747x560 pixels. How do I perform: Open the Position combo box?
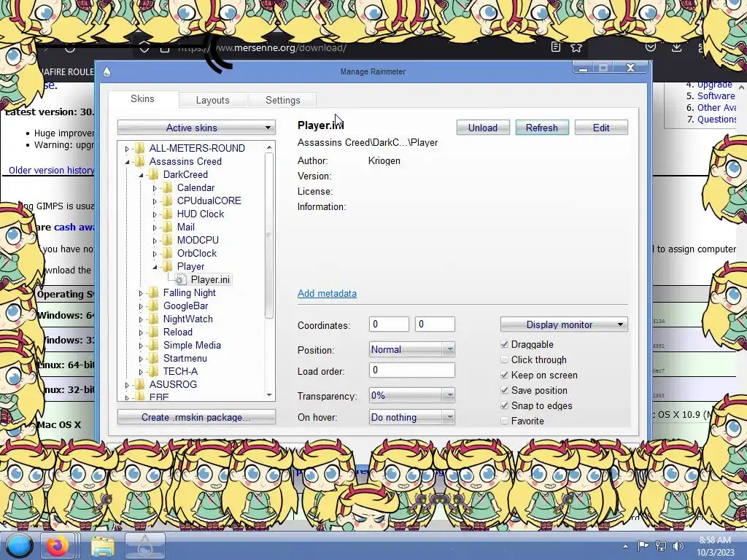click(411, 349)
